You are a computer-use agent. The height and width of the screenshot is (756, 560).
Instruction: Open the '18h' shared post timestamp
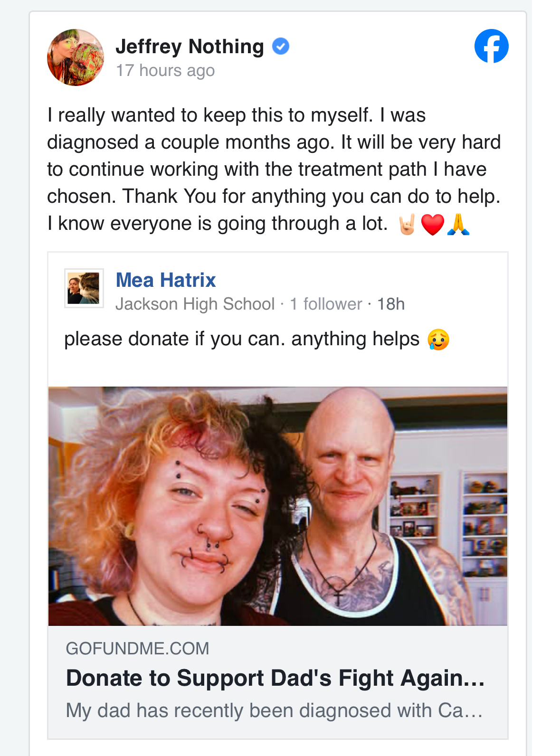(391, 304)
